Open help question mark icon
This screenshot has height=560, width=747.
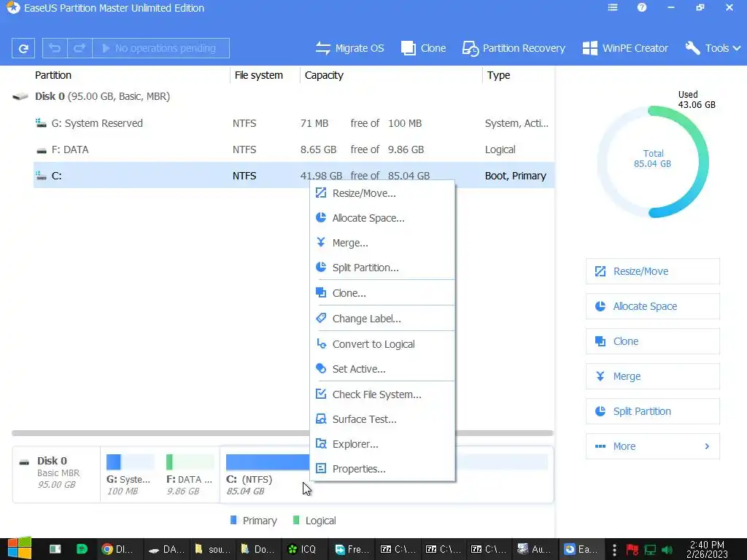642,7
